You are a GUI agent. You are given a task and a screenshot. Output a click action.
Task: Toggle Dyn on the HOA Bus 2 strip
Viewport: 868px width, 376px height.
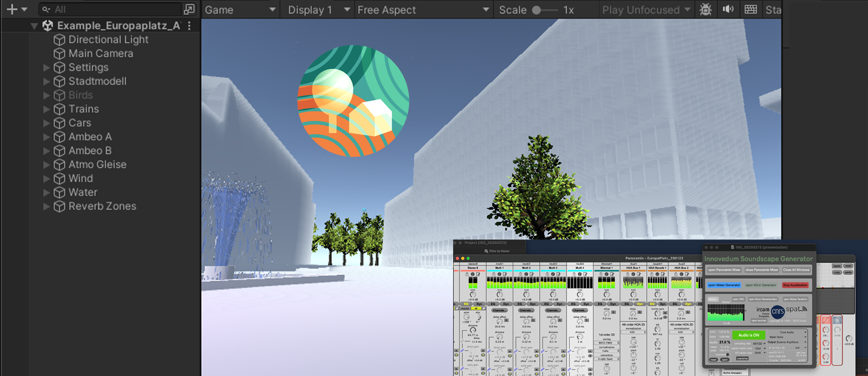coord(687,304)
